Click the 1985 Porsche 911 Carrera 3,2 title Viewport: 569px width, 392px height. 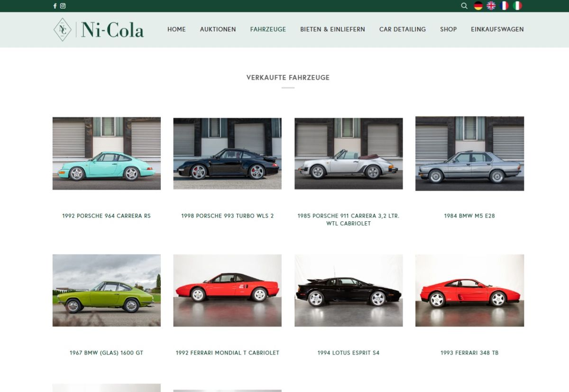pyautogui.click(x=349, y=219)
